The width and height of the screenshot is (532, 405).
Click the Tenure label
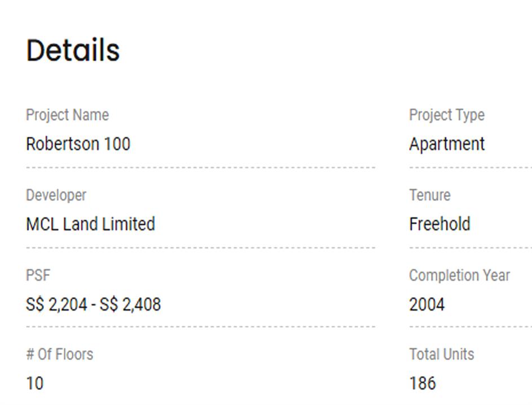(429, 195)
